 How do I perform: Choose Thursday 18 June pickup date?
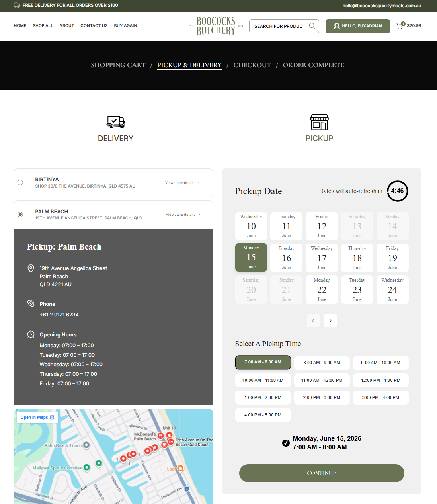[x=357, y=258]
